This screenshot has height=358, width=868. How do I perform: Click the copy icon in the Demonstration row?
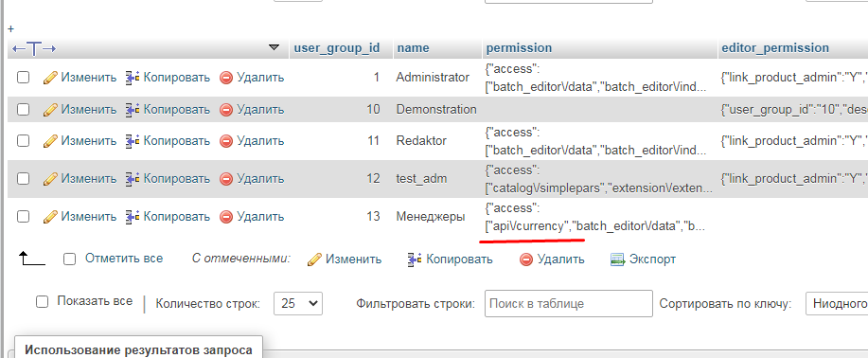point(133,110)
